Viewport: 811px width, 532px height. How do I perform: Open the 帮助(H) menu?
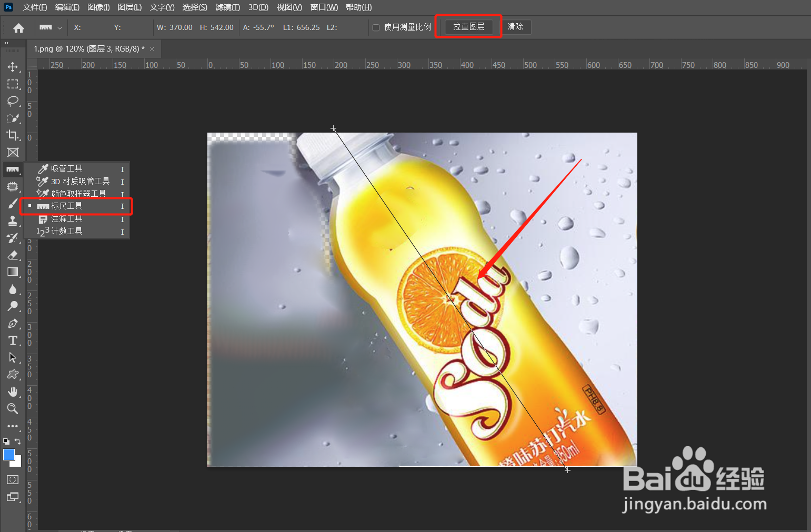point(358,7)
